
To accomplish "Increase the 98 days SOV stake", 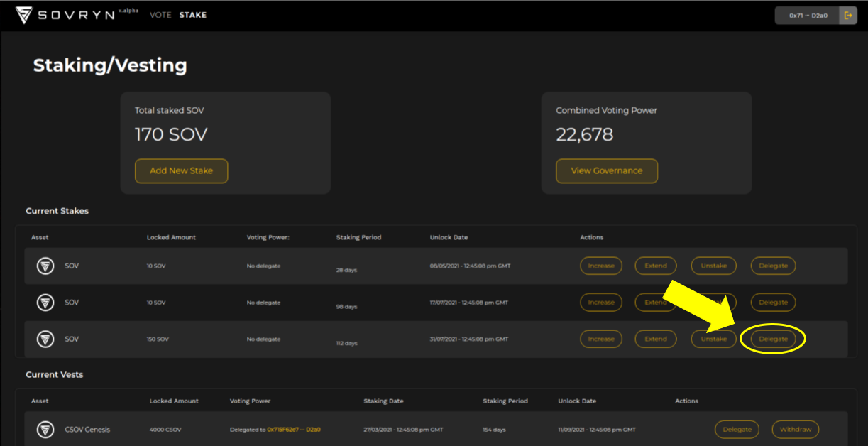I will point(601,303).
